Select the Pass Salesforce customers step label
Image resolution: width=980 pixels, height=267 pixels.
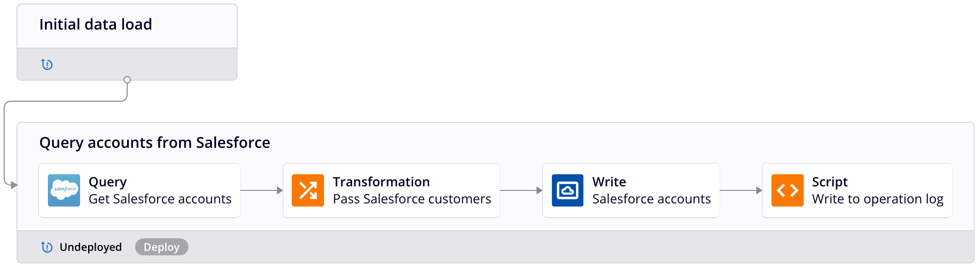coord(412,199)
